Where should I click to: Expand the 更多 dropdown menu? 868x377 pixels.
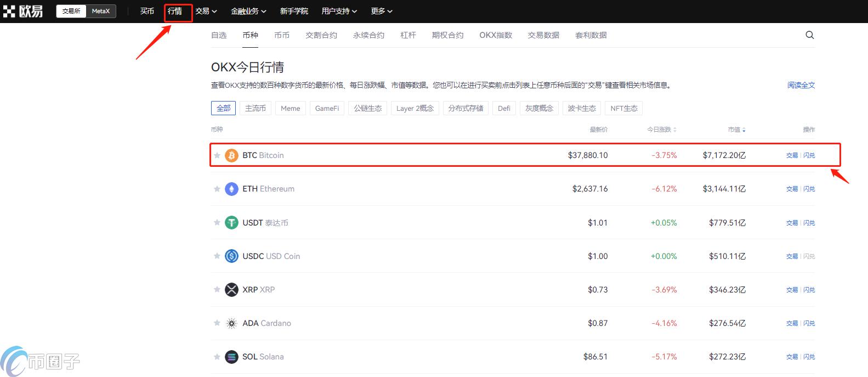(x=382, y=11)
